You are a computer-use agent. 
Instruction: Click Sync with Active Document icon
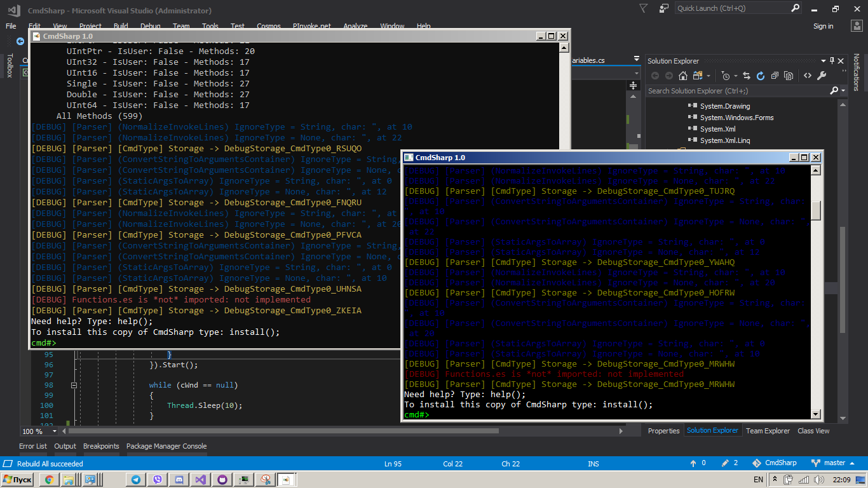click(x=747, y=76)
